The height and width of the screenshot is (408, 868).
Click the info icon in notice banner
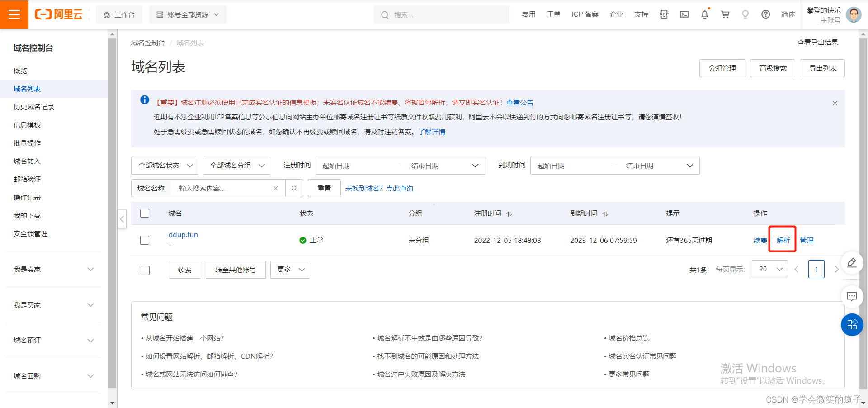145,100
